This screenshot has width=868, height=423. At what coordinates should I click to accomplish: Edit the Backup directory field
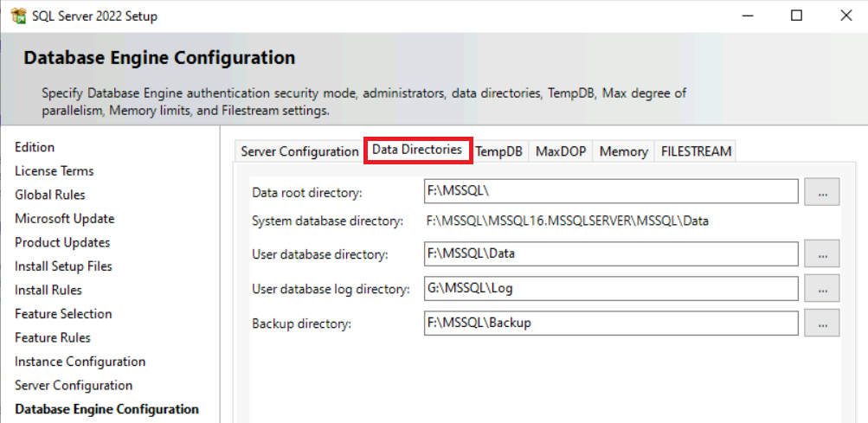tap(611, 323)
